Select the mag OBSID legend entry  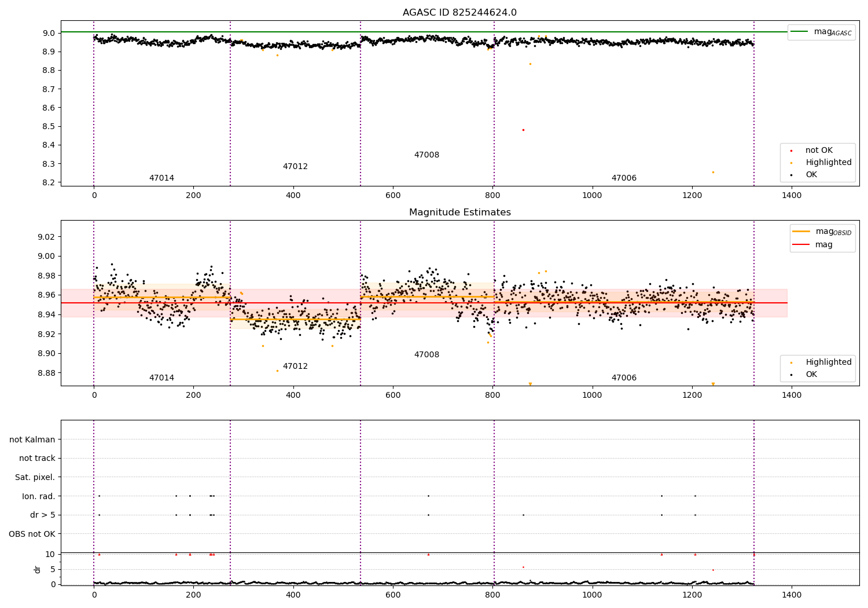point(822,232)
